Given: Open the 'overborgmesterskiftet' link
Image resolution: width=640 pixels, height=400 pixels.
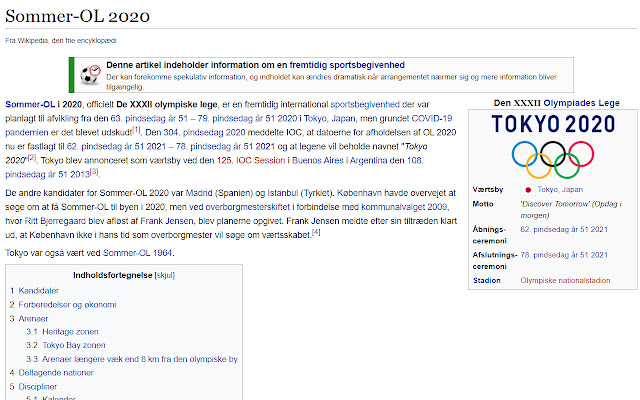Looking at the screenshot, I should pyautogui.click(x=248, y=207).
